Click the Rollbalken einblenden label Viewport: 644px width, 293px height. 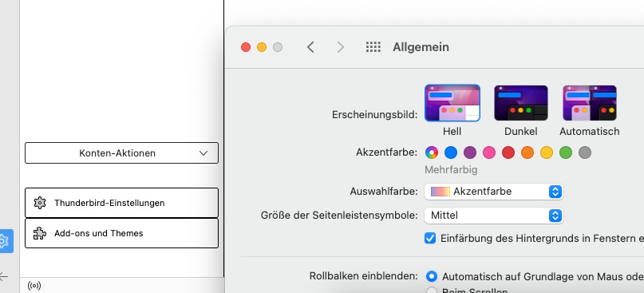(363, 276)
